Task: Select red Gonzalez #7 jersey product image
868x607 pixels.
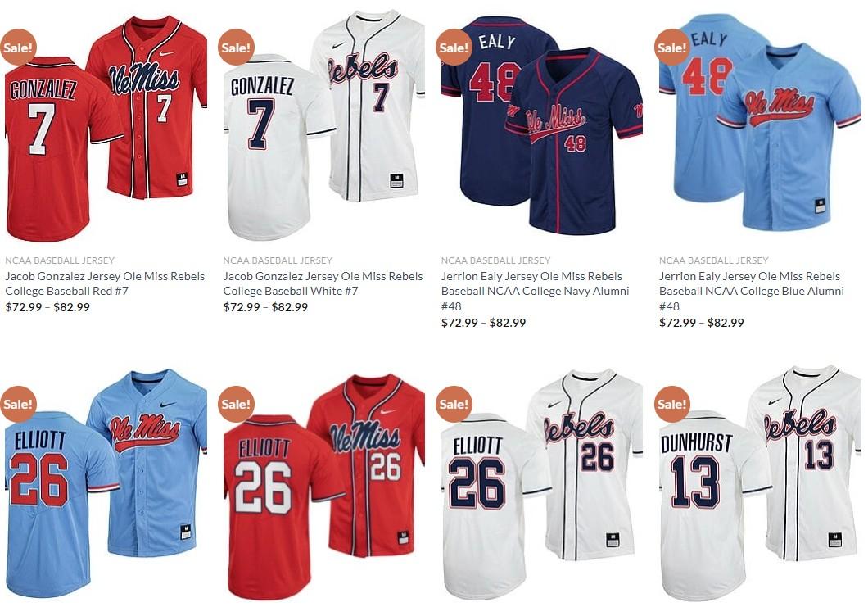Action: click(105, 128)
